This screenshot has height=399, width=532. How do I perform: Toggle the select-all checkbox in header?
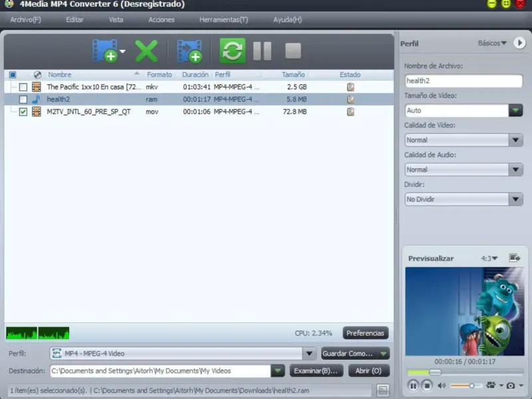coord(13,74)
